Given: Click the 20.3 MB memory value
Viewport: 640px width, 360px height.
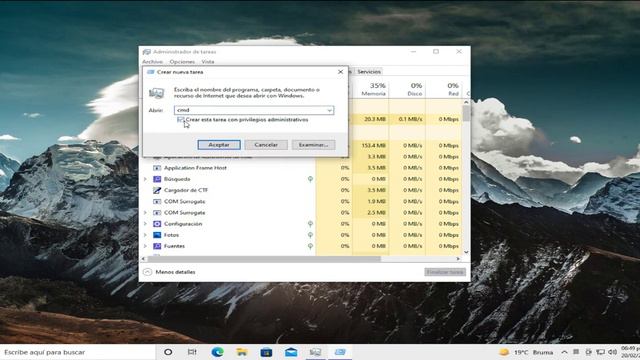Looking at the screenshot, I should tap(375, 119).
